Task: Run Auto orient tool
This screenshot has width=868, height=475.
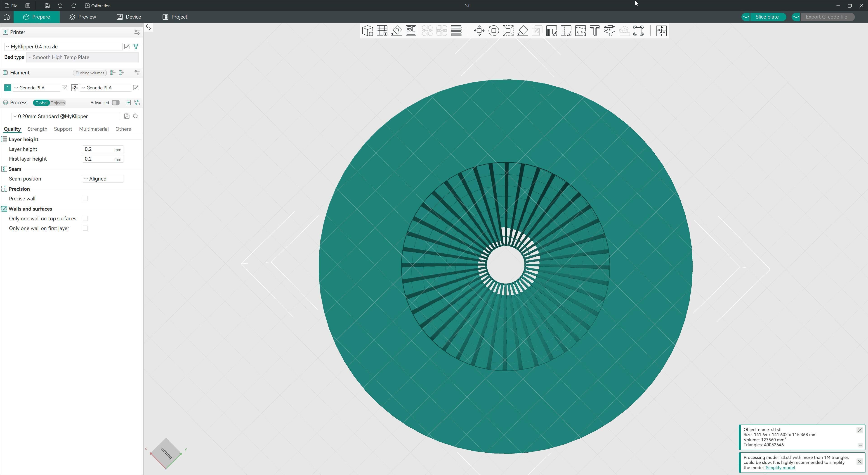Action: tap(397, 31)
